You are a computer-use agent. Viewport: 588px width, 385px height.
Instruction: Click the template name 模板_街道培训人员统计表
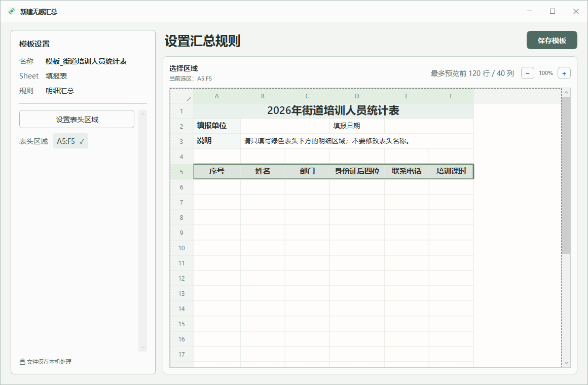86,61
